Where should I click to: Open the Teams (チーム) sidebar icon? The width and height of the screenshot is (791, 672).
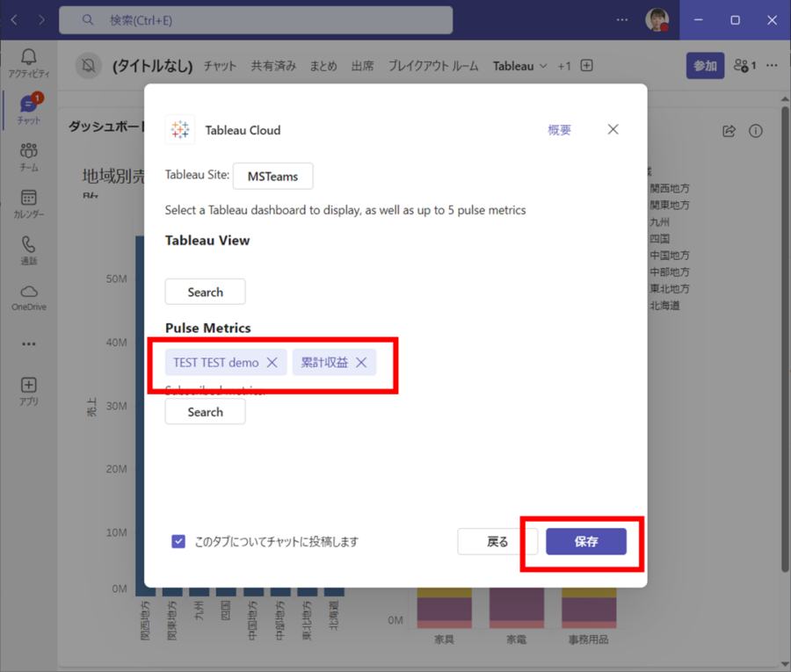tap(29, 156)
